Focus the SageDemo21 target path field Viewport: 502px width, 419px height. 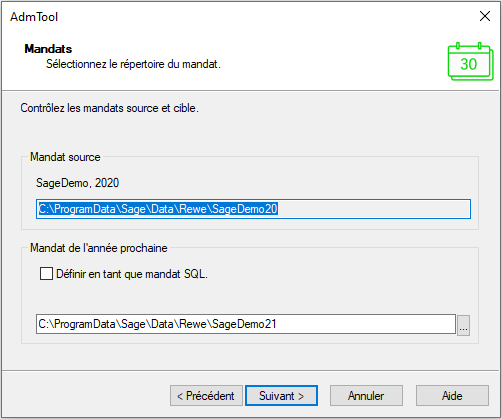click(246, 324)
